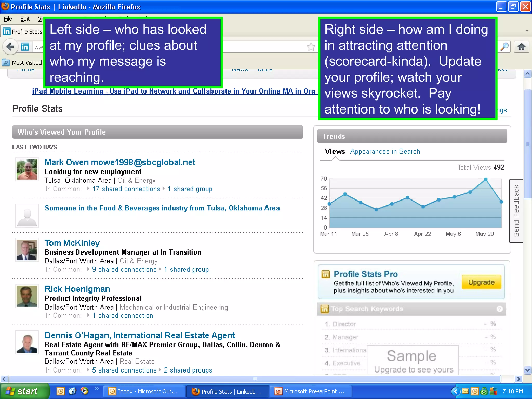This screenshot has width=532, height=399.
Task: Click the Outlook quick launch icon
Action: click(x=61, y=391)
